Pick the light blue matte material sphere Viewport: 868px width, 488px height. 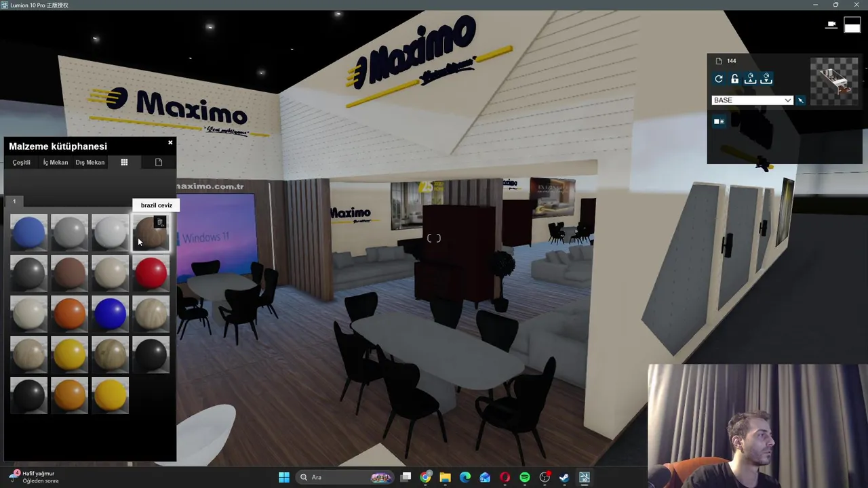coord(28,232)
